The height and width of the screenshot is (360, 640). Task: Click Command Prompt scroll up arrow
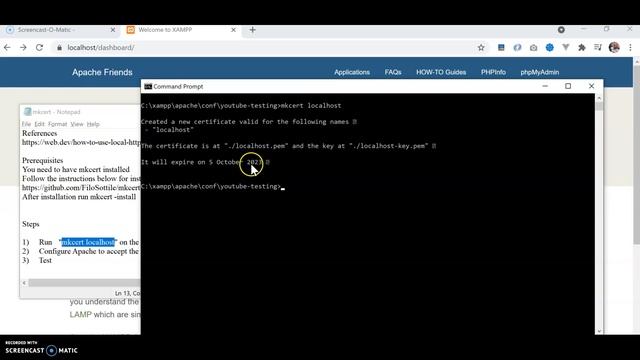[x=599, y=98]
